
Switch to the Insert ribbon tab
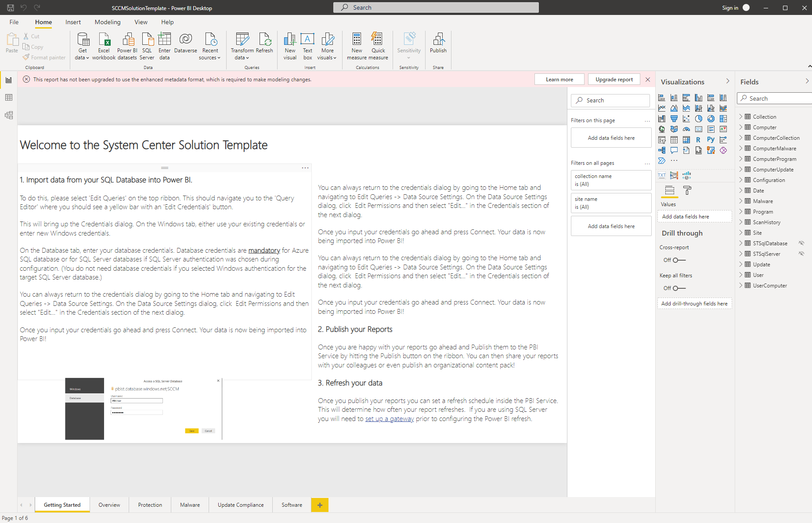click(73, 22)
